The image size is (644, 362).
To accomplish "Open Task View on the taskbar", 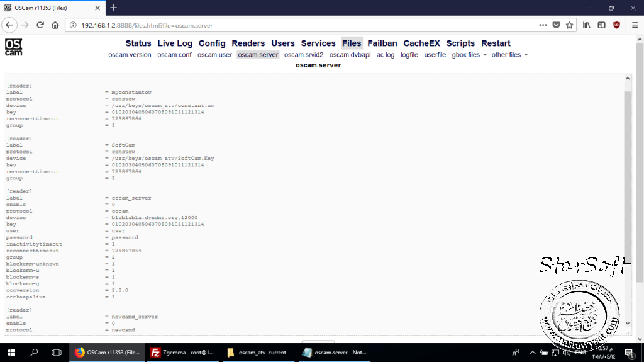I will 56,353.
